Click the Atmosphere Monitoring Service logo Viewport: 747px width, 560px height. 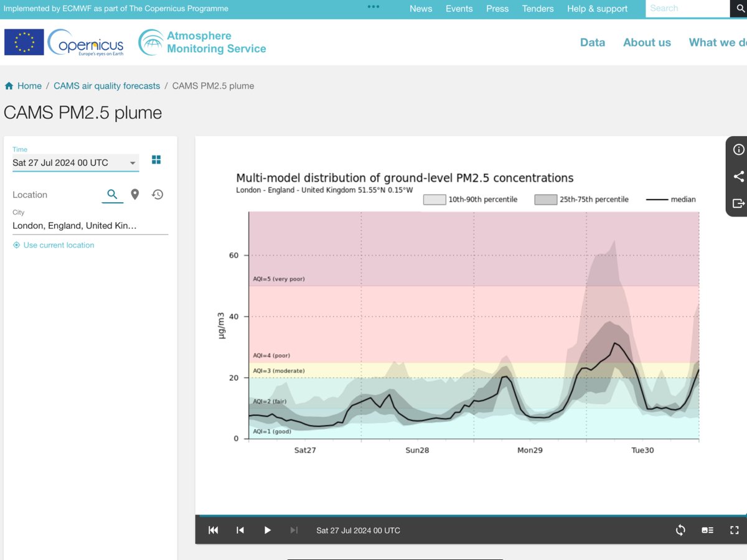point(202,42)
